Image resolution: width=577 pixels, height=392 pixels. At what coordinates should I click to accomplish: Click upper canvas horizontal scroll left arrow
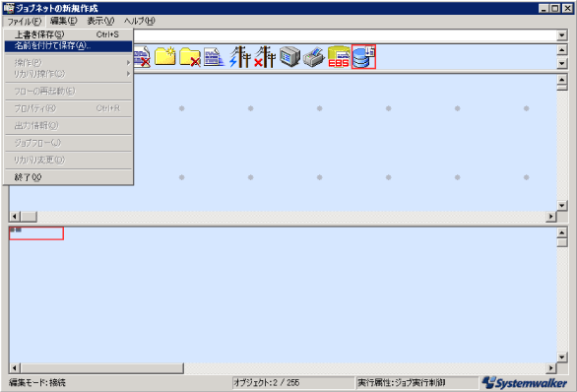[15, 217]
